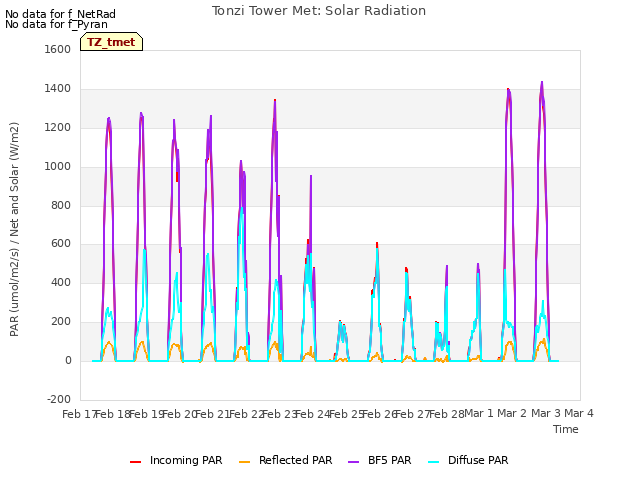Click the 'Mar 1' x-axis date label
The width and height of the screenshot is (640, 480).
click(479, 413)
